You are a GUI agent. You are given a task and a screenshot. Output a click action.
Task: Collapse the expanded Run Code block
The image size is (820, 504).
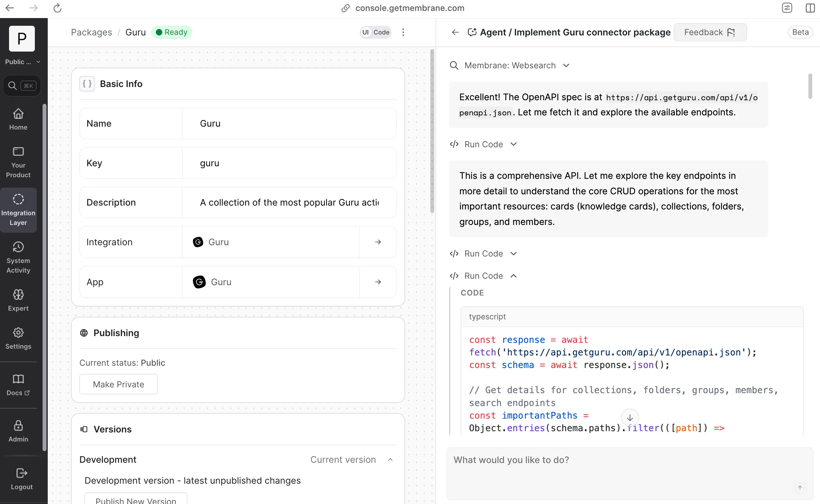(514, 276)
